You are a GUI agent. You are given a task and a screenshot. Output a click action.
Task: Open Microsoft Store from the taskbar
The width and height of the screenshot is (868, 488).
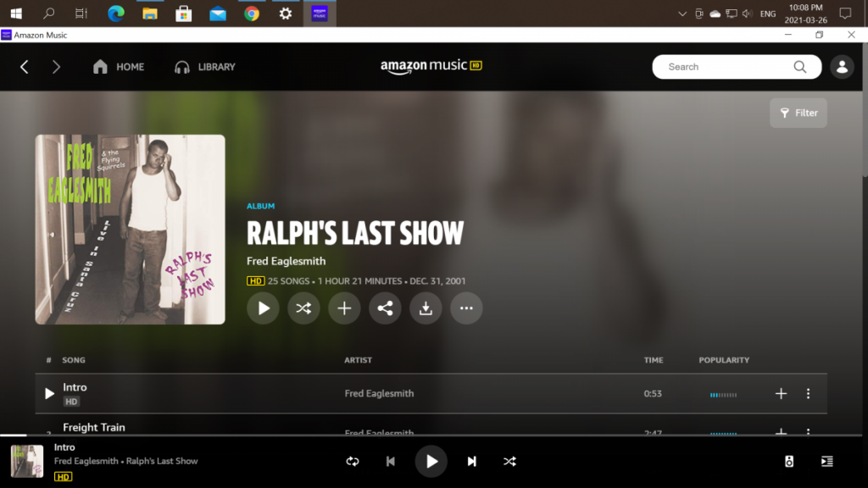[x=184, y=14]
